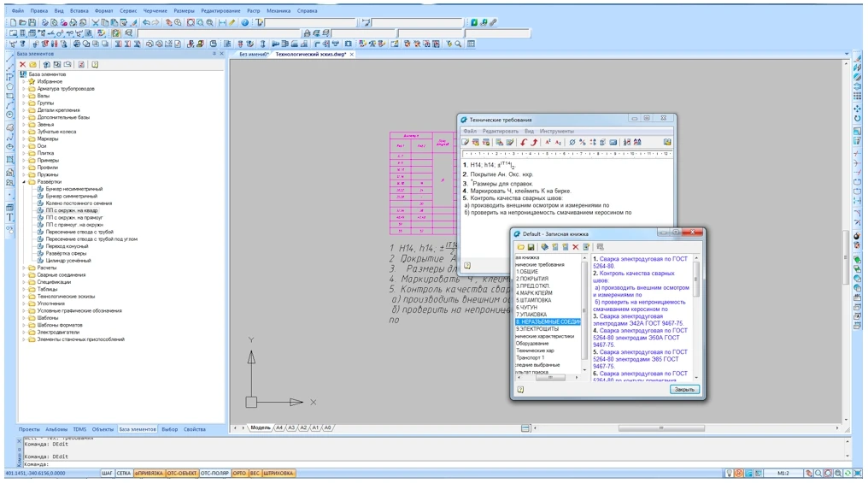
Task: Expand the Сварные соединения folder
Action: tap(24, 274)
